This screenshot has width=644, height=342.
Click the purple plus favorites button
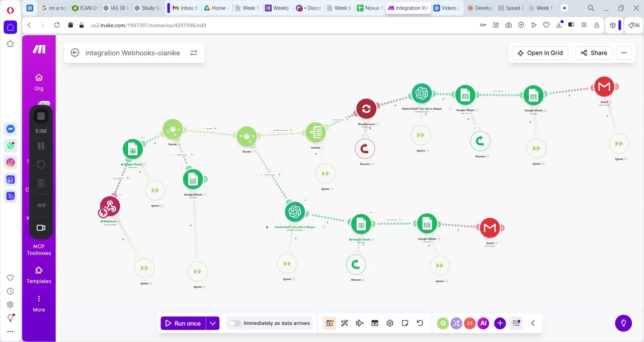point(500,323)
